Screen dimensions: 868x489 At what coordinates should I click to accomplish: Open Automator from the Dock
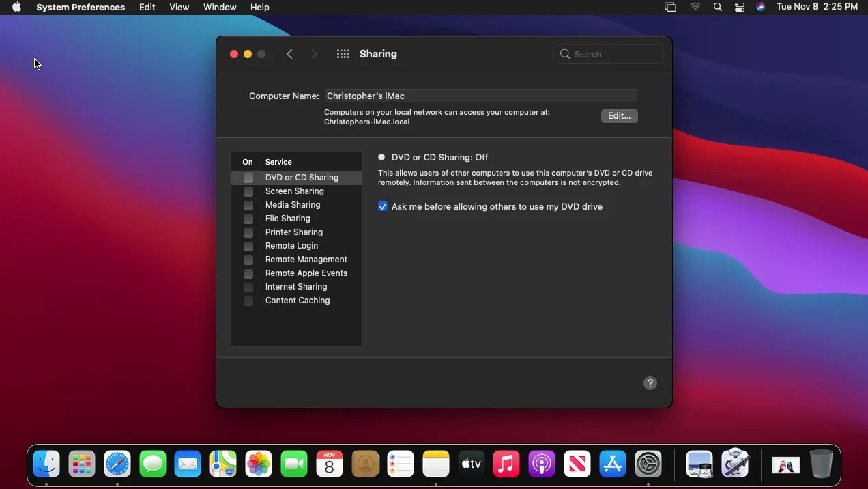tap(736, 464)
